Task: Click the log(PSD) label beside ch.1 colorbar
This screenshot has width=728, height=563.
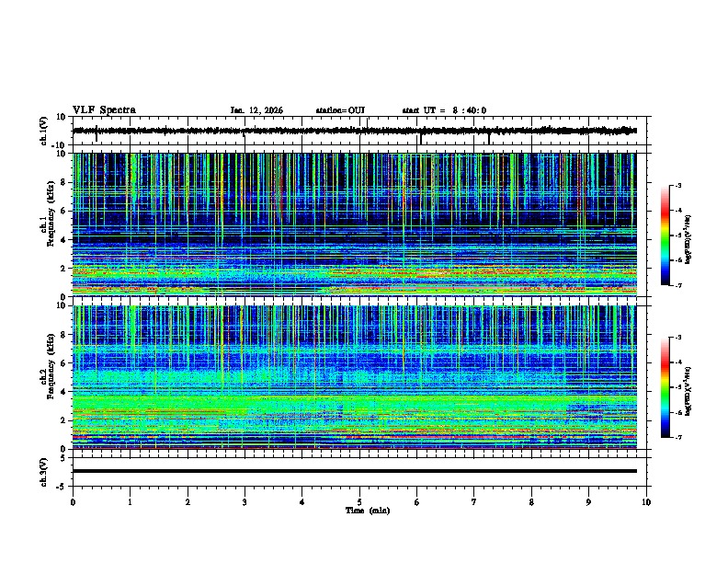Action: (x=688, y=240)
